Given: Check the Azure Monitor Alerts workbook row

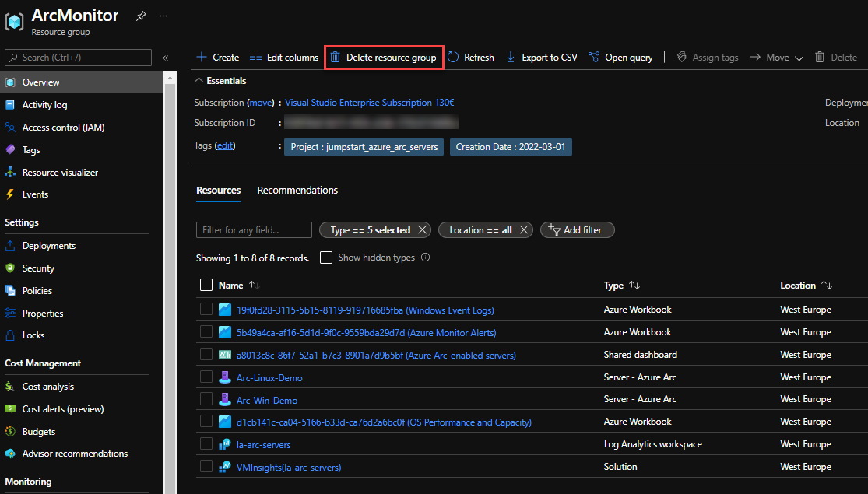Looking at the screenshot, I should pyautogui.click(x=206, y=331).
